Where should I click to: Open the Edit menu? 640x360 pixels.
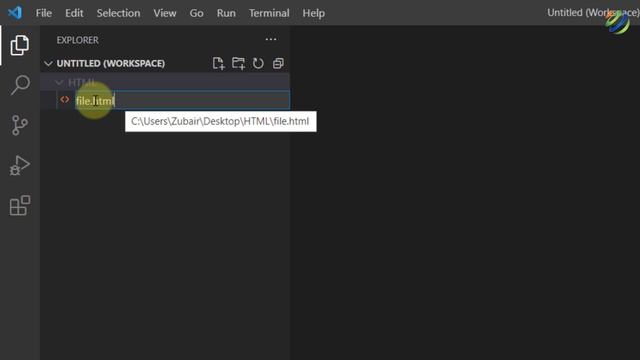tap(74, 13)
